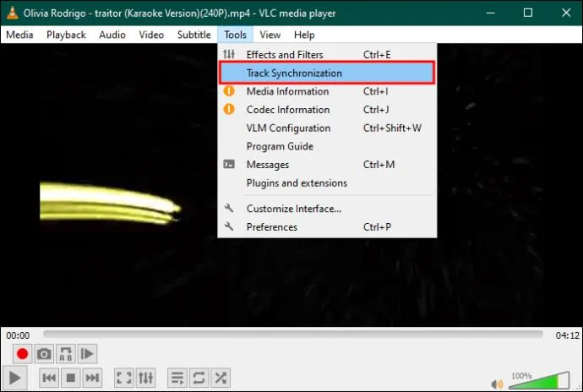583x392 pixels.
Task: Go to previous media track
Action: point(49,378)
